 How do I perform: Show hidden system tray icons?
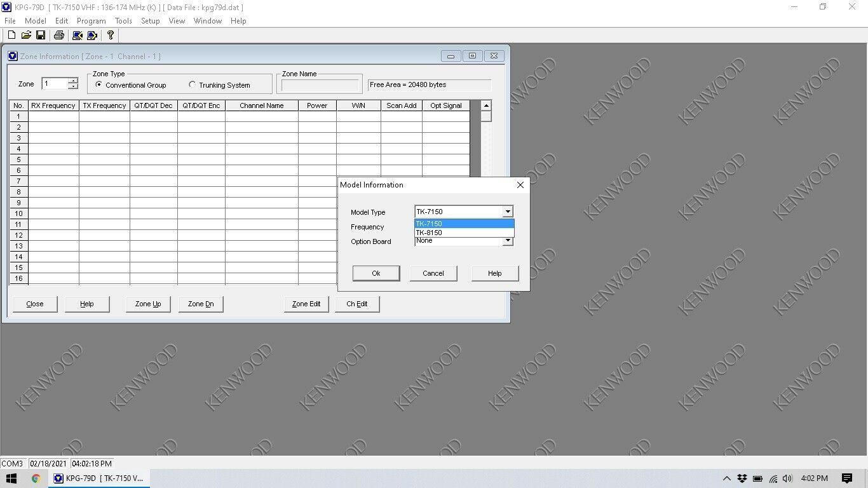726,478
